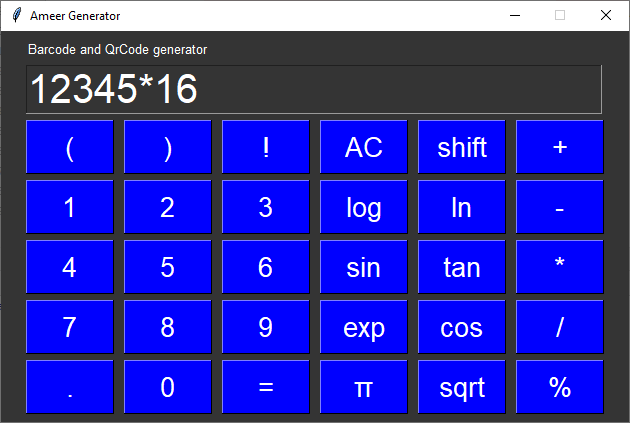Click the percent % button
The image size is (630, 423).
tap(560, 387)
